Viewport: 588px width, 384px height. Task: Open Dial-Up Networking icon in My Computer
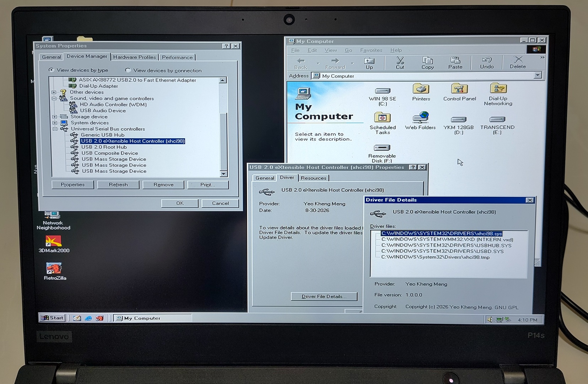[498, 94]
